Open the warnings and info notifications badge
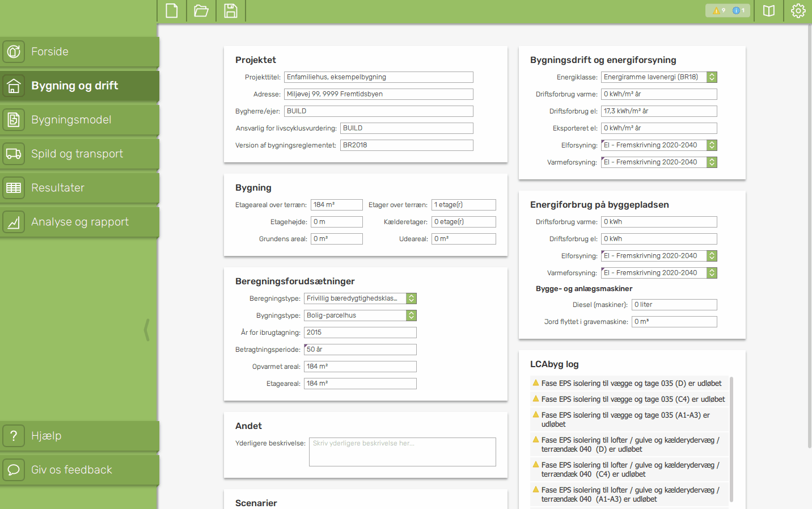The width and height of the screenshot is (812, 509). click(728, 10)
